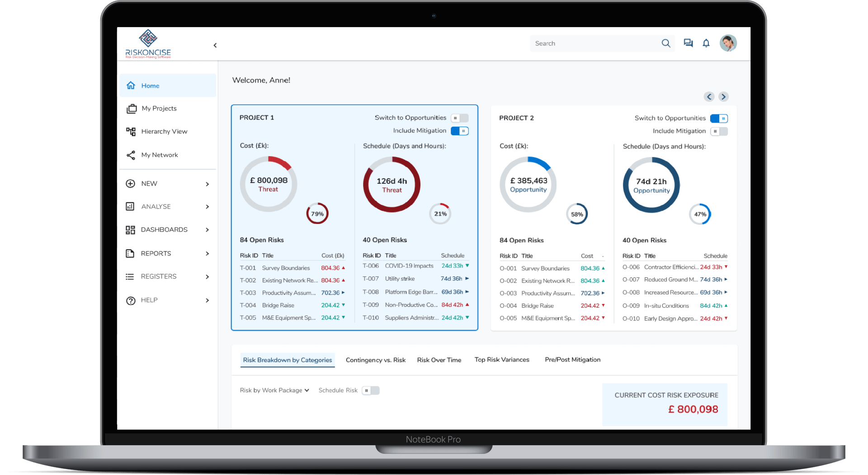Image resolution: width=868 pixels, height=475 pixels.
Task: Switch to the Top Risk Variances tab
Action: (502, 360)
